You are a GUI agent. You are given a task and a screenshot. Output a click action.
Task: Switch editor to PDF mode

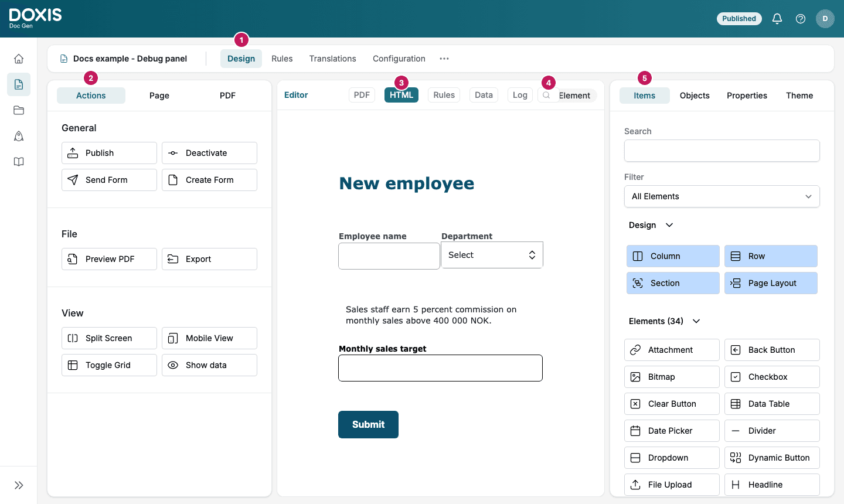(362, 95)
